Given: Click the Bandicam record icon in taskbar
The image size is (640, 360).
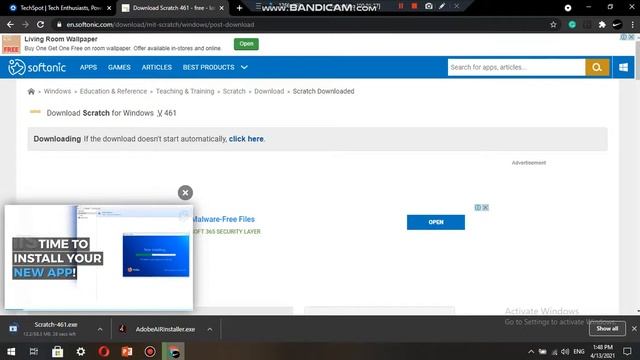Looking at the screenshot, I should click(x=150, y=351).
